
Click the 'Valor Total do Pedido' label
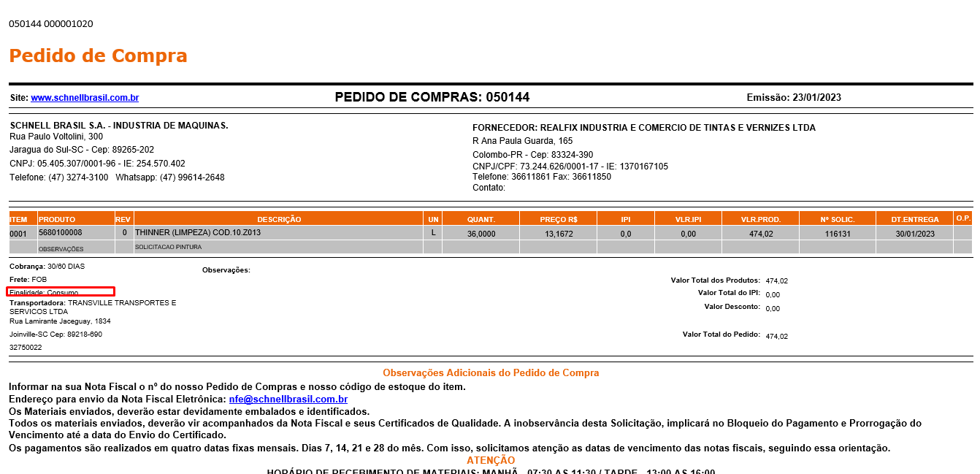(721, 335)
